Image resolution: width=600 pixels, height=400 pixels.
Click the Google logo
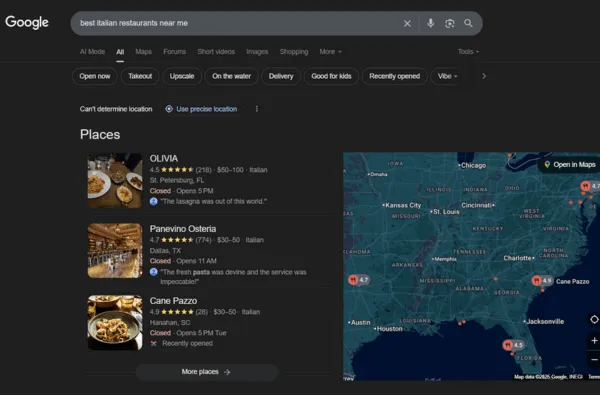pos(27,23)
